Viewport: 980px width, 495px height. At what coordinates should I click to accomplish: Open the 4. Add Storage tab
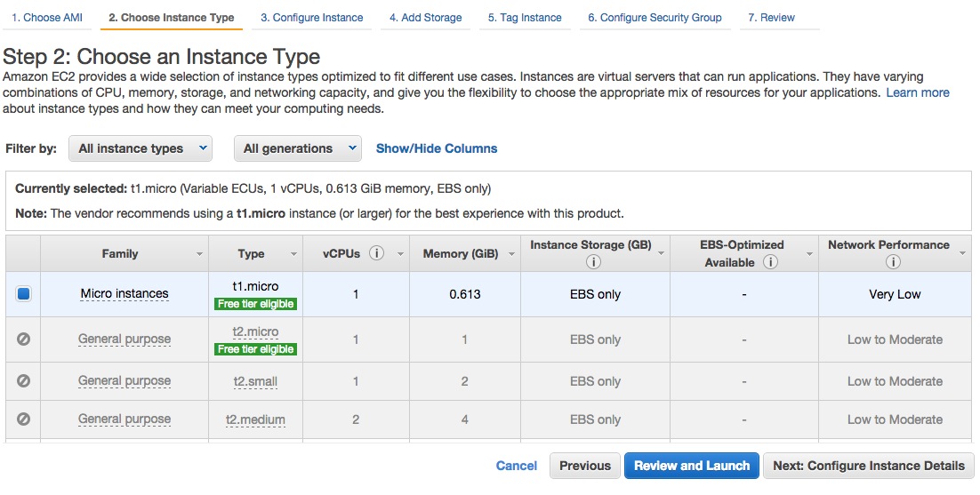click(426, 18)
